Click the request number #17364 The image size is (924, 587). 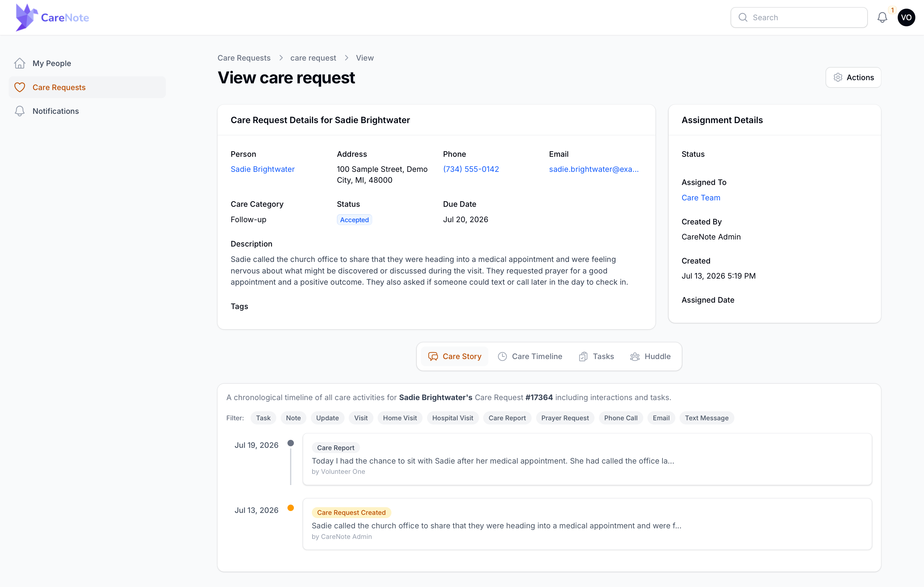click(x=539, y=397)
